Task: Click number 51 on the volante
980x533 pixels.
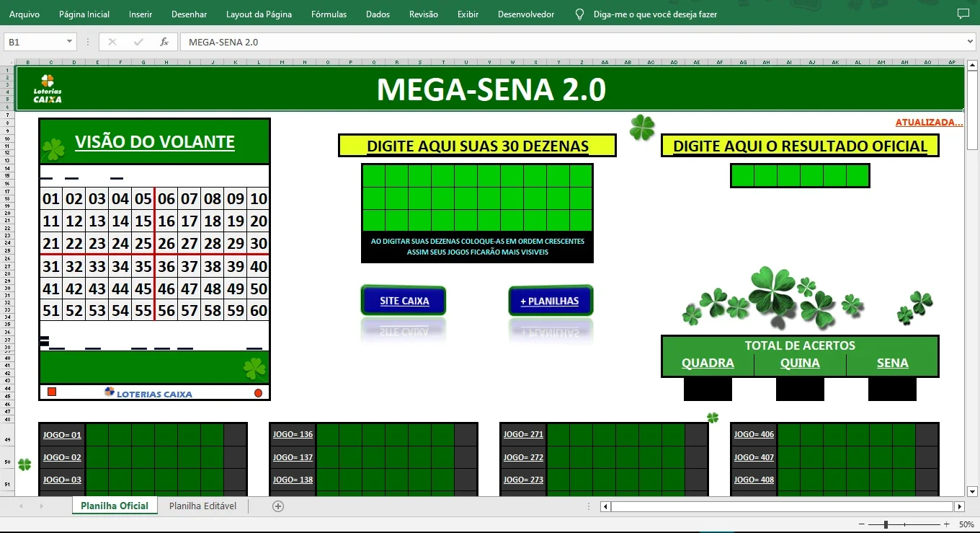Action: coord(51,312)
